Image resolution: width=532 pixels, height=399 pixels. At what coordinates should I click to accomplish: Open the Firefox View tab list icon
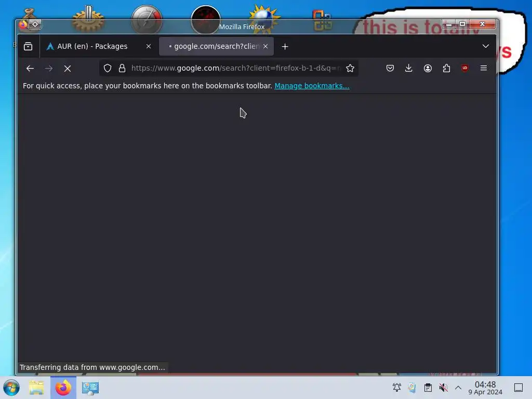(x=28, y=46)
